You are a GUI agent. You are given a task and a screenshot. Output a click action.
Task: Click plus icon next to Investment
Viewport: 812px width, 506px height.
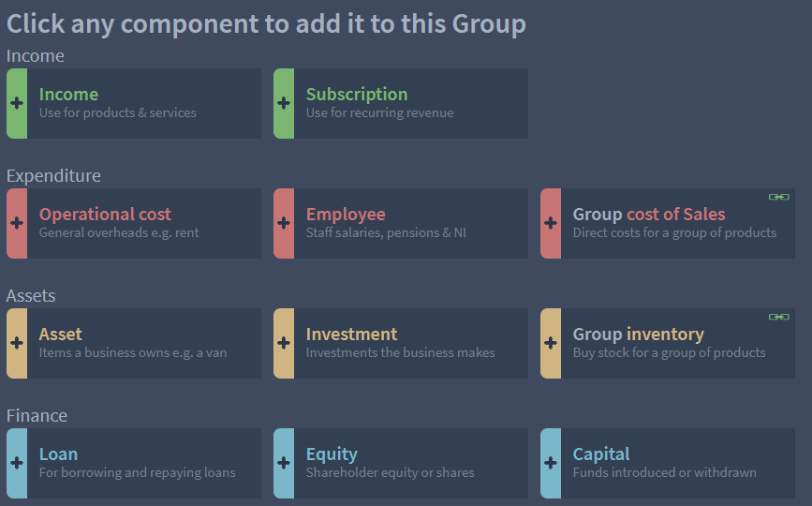[x=283, y=342]
